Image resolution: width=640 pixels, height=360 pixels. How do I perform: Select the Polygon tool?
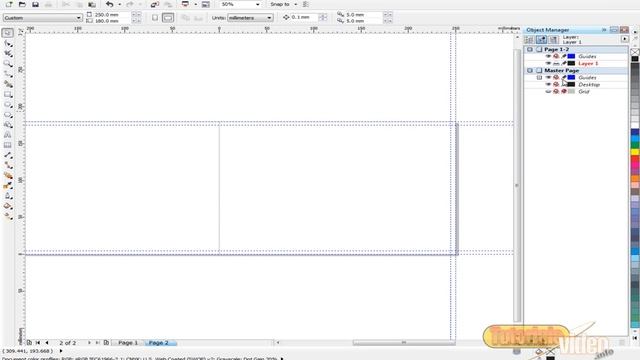click(8, 115)
